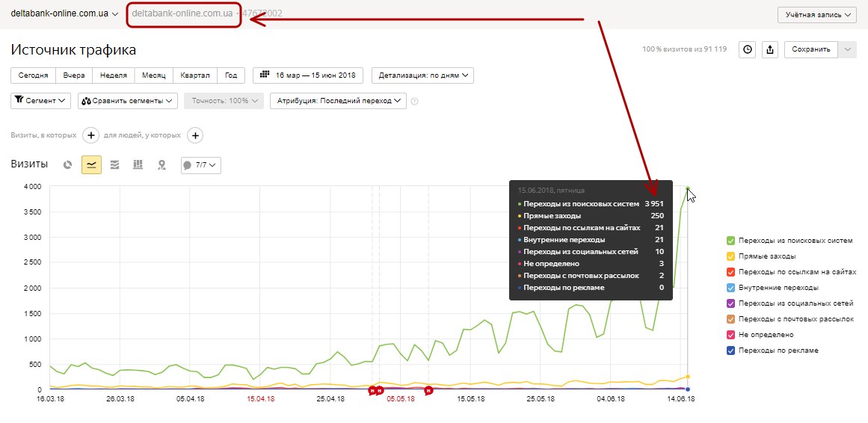This screenshot has width=868, height=423.
Task: Add a people condition plus button
Action: (195, 135)
